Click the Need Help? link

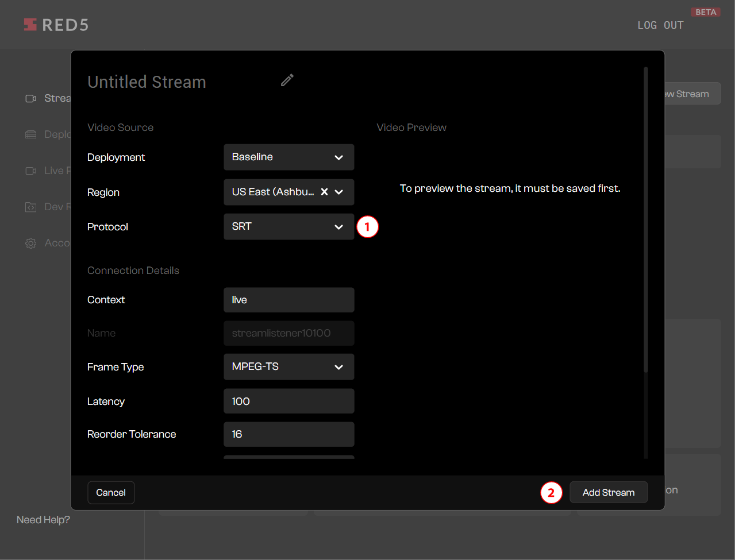43,520
